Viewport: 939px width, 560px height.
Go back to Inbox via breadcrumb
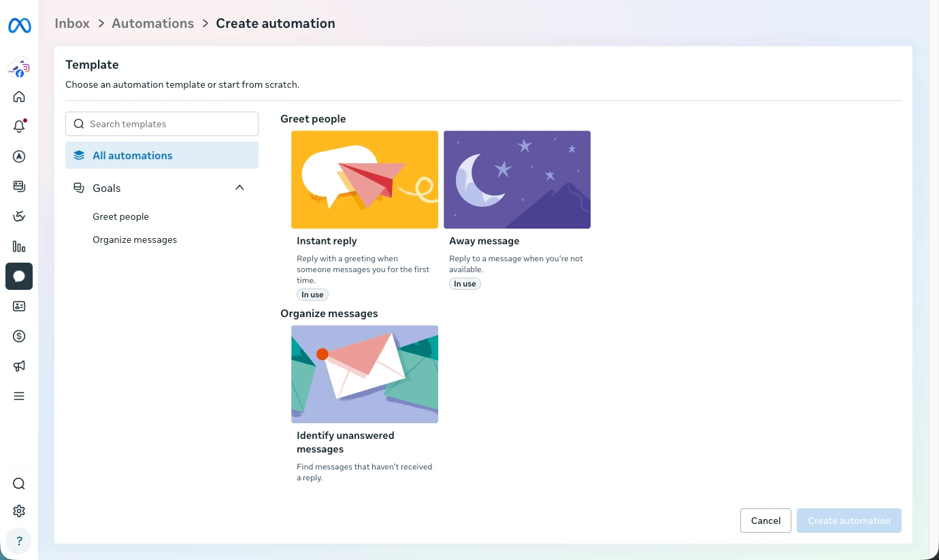pos(71,23)
